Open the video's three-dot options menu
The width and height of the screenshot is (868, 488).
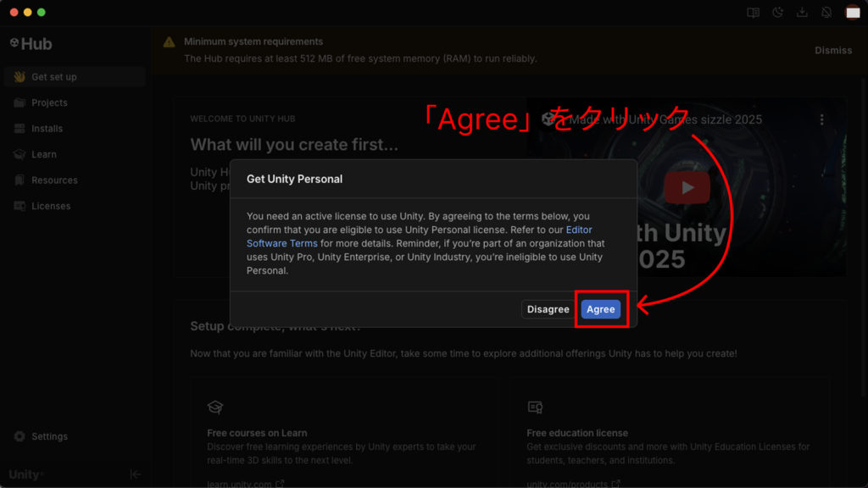pyautogui.click(x=821, y=120)
